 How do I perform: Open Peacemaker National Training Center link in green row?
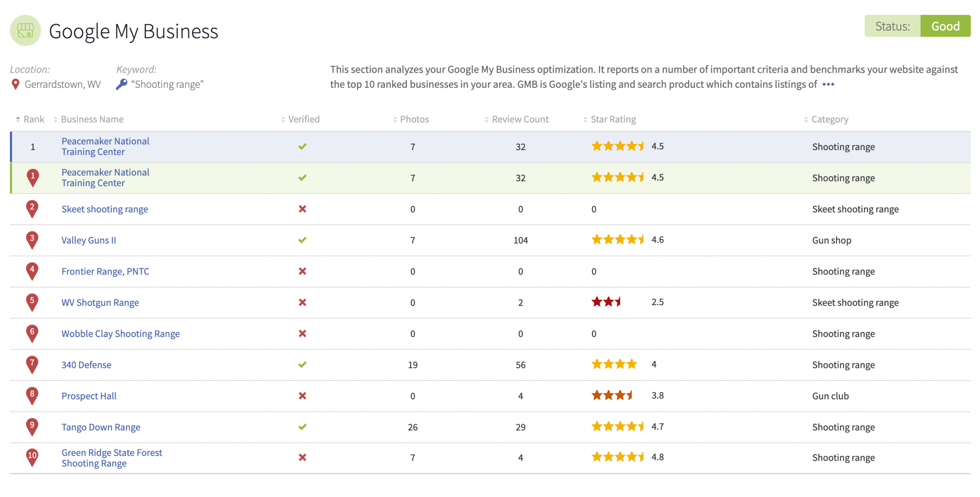[105, 178]
